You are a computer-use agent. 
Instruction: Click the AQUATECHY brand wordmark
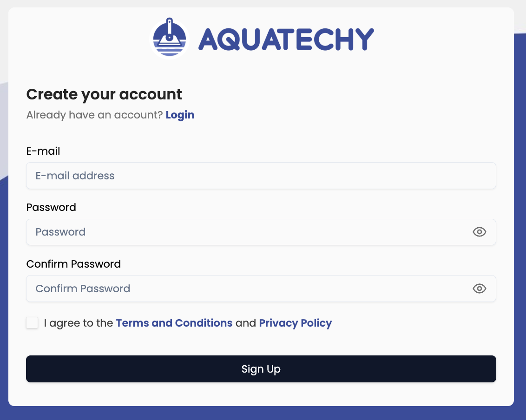(x=285, y=39)
